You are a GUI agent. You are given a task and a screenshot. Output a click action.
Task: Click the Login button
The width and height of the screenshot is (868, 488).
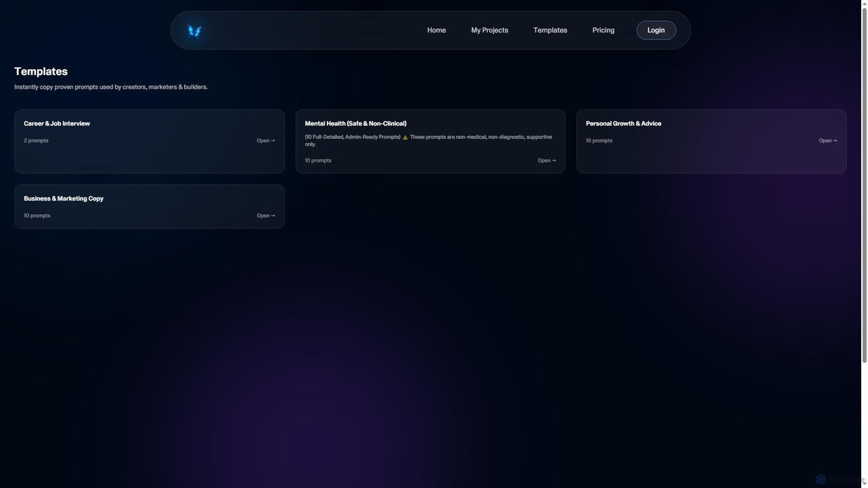pyautogui.click(x=656, y=30)
